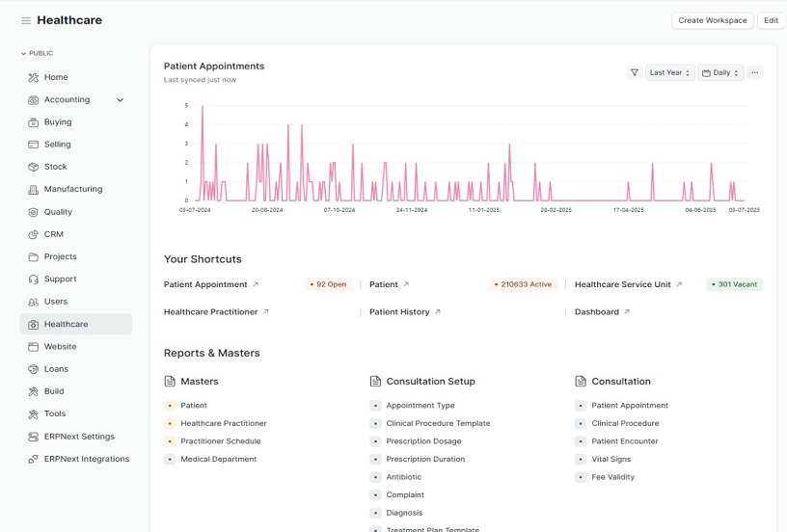787x532 pixels.
Task: Click the ERPNext Integrations sidebar icon
Action: [34, 459]
